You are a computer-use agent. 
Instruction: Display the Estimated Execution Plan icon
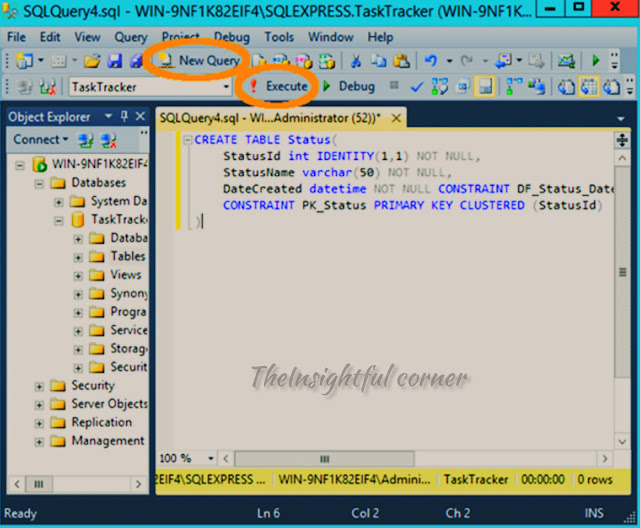click(x=440, y=87)
